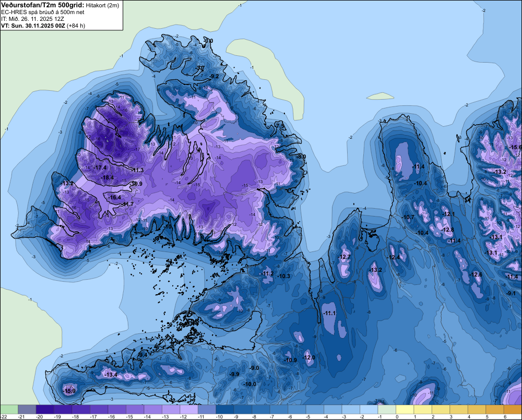Select the 'IT: Mið. 26. 11. 2025 12Z' line
Screen dimensions: 522x420
[32, 19]
